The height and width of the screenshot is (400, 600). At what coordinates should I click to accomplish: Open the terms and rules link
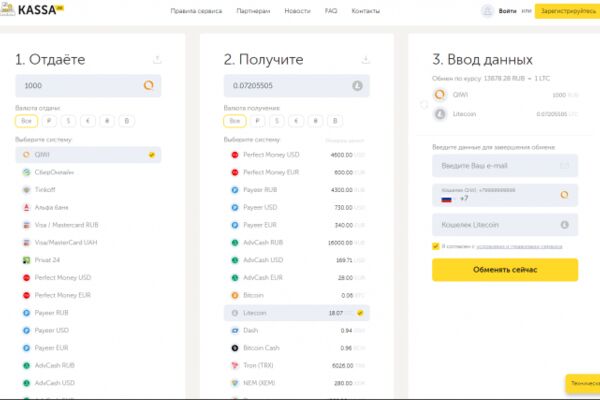coord(519,247)
